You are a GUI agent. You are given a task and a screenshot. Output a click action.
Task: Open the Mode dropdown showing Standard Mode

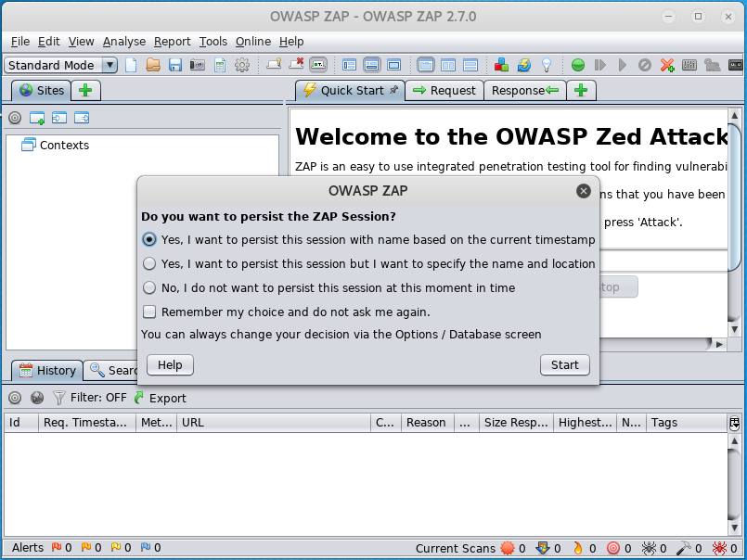point(60,65)
